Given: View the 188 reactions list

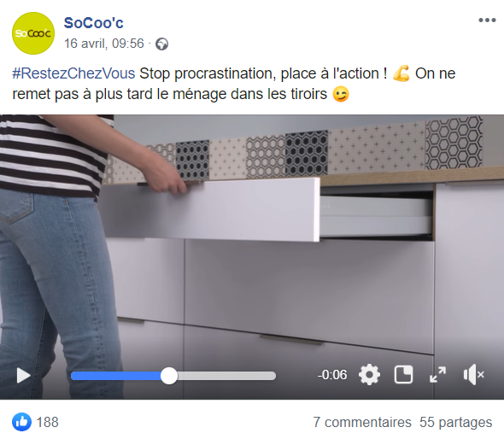Looking at the screenshot, I should pyautogui.click(x=47, y=422).
